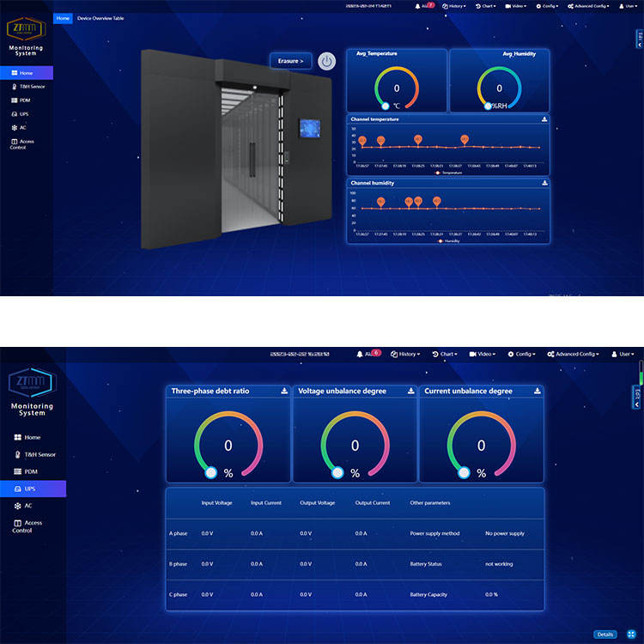Select AC snowflake icon on the UPS page sidebar

point(17,506)
